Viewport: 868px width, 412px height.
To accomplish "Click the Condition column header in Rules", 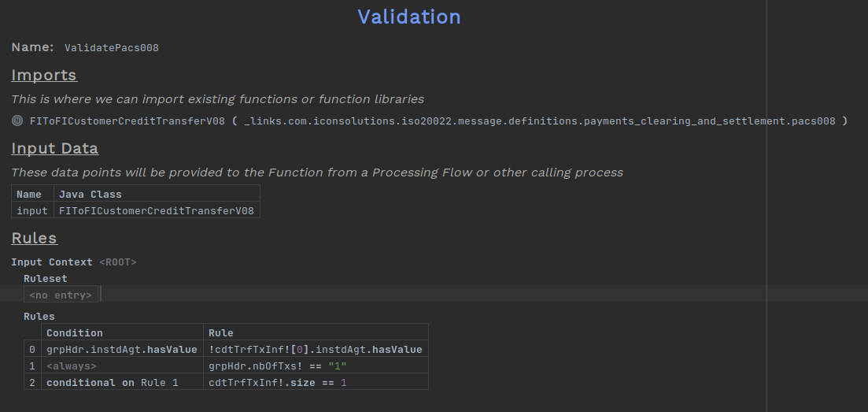I will [74, 332].
